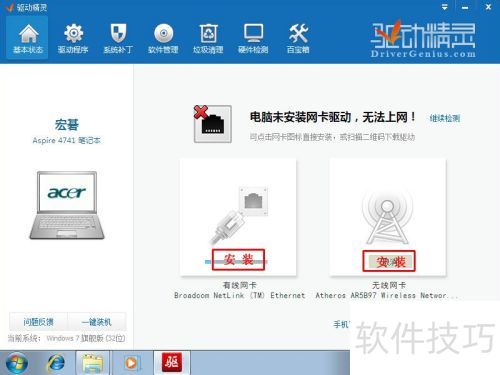The width and height of the screenshot is (500, 375).
Task: Close the 驱动精灵 window
Action: pyautogui.click(x=488, y=7)
